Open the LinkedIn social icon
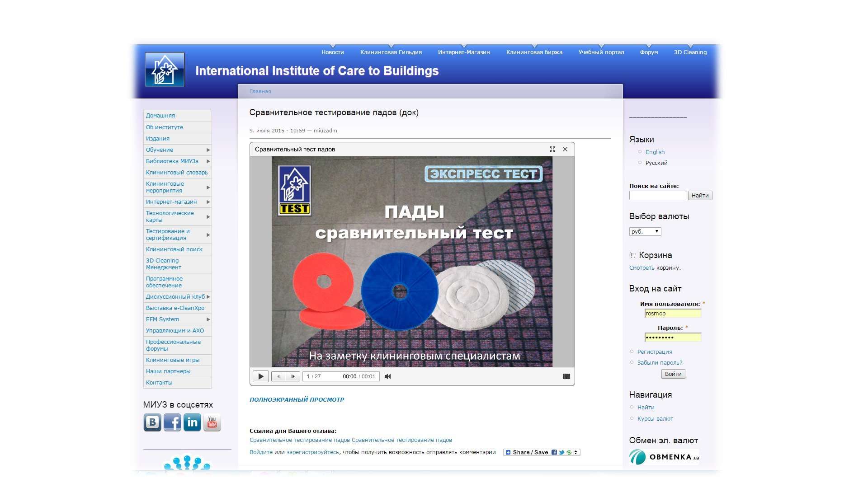868x488 pixels. pyautogui.click(x=192, y=422)
